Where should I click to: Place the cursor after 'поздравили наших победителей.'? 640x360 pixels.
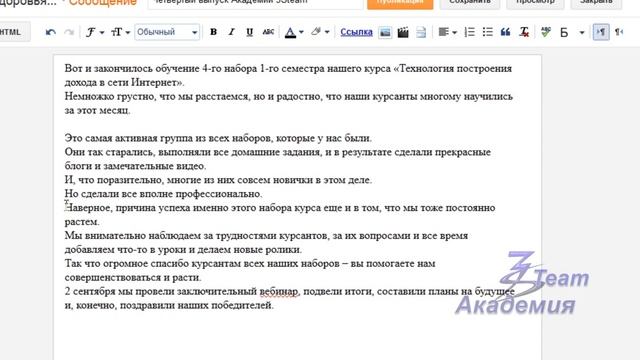275,306
